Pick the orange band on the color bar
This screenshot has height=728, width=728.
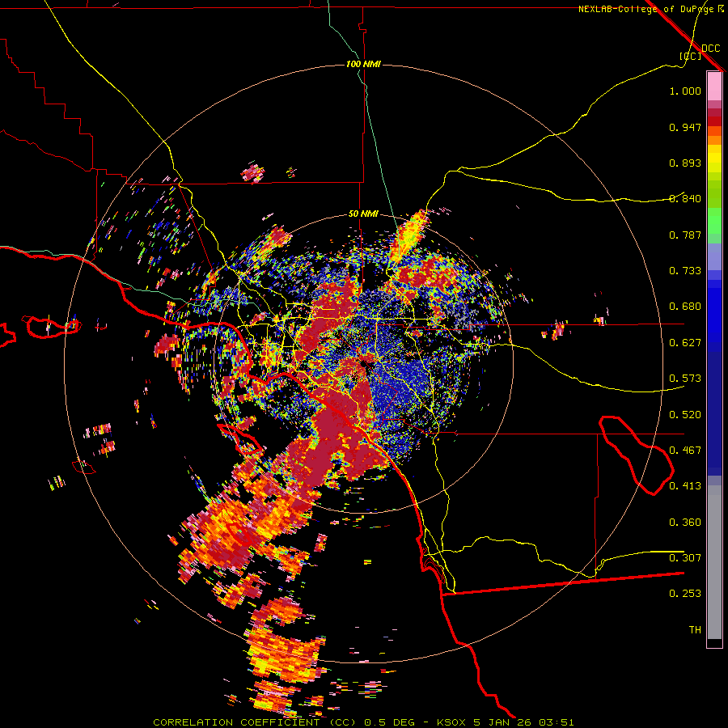click(714, 140)
